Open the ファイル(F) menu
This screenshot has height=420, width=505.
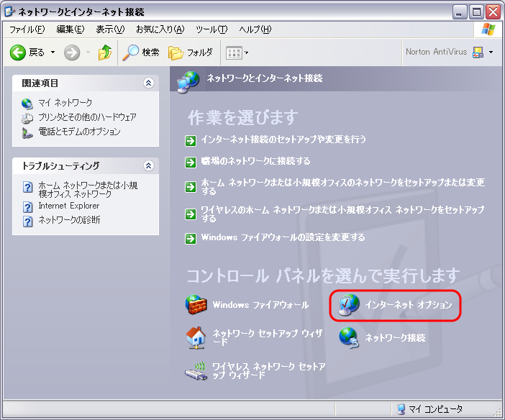[27, 29]
